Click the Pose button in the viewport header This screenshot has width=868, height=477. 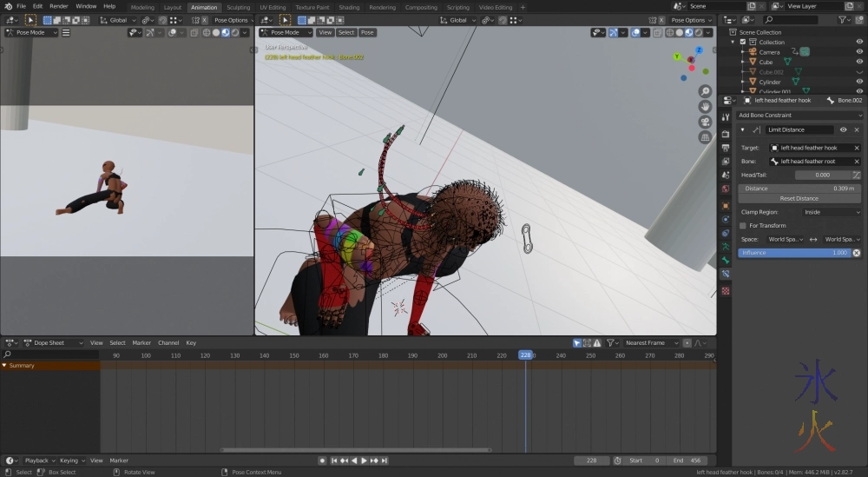click(x=367, y=32)
